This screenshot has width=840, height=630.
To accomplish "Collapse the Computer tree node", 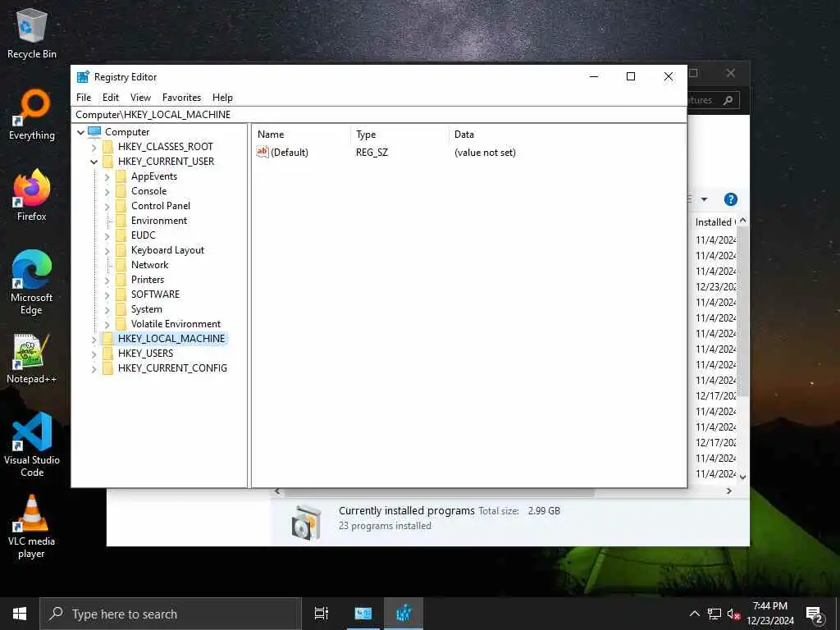I will point(81,132).
